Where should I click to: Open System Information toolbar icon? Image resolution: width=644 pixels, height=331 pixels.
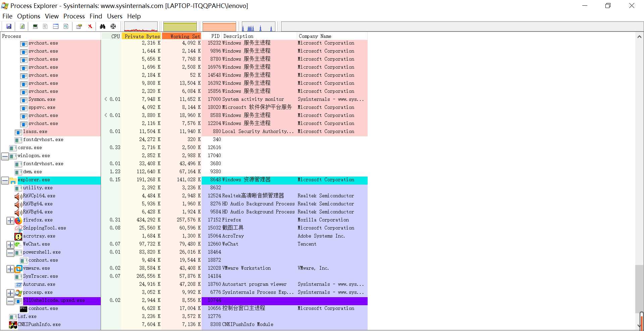pyautogui.click(x=35, y=26)
